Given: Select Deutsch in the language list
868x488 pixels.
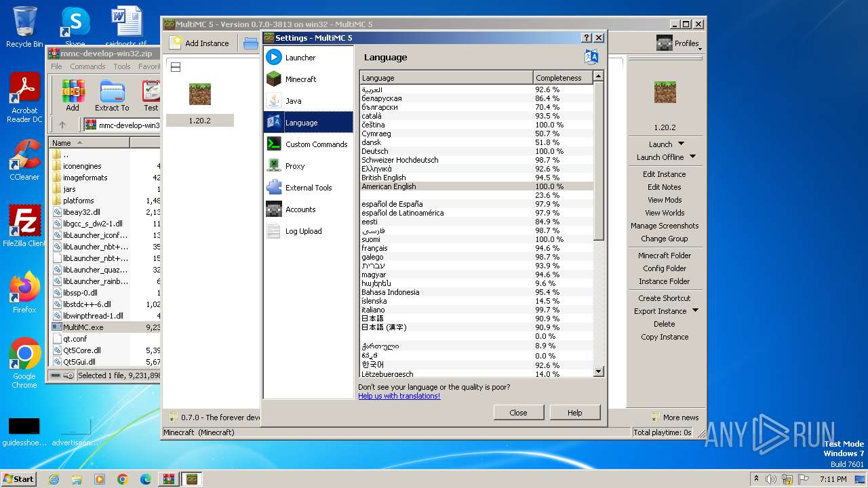Looking at the screenshot, I should (x=476, y=151).
